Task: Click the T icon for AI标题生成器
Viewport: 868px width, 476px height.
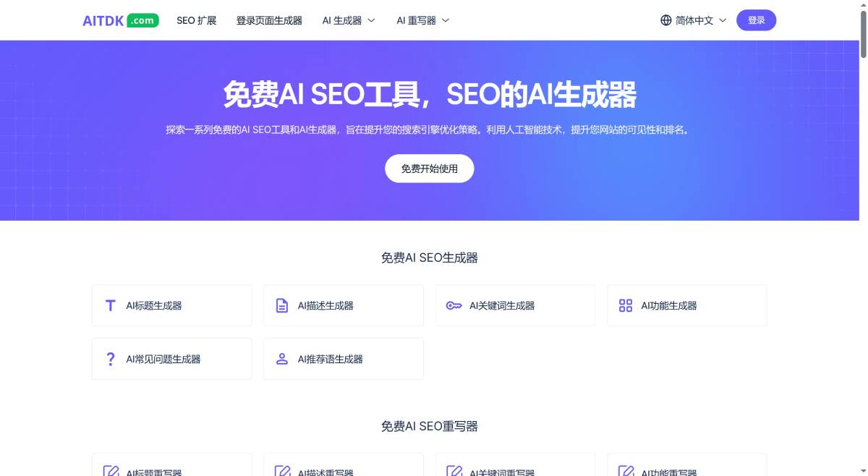Action: [x=110, y=305]
